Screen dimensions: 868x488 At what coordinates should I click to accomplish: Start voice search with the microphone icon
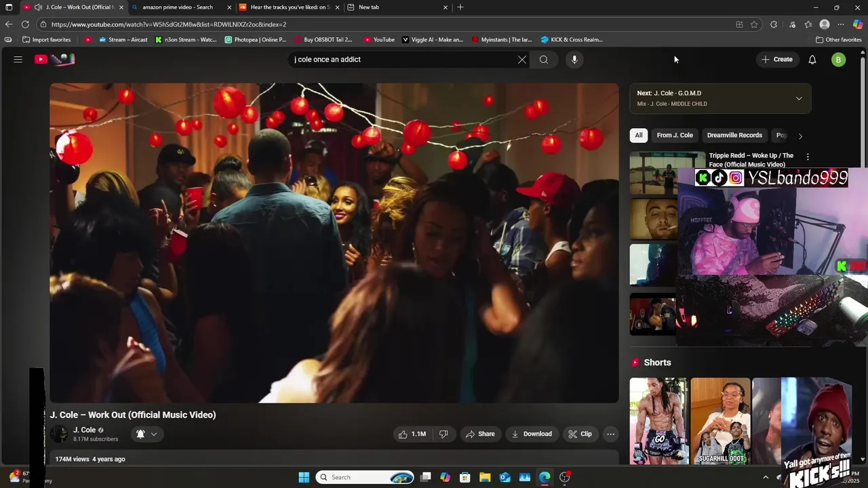point(574,60)
